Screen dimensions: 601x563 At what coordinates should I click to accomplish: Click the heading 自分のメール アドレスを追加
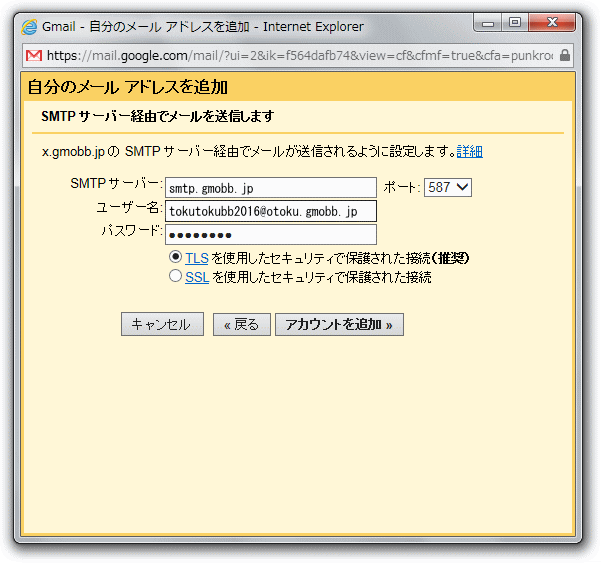pyautogui.click(x=128, y=87)
